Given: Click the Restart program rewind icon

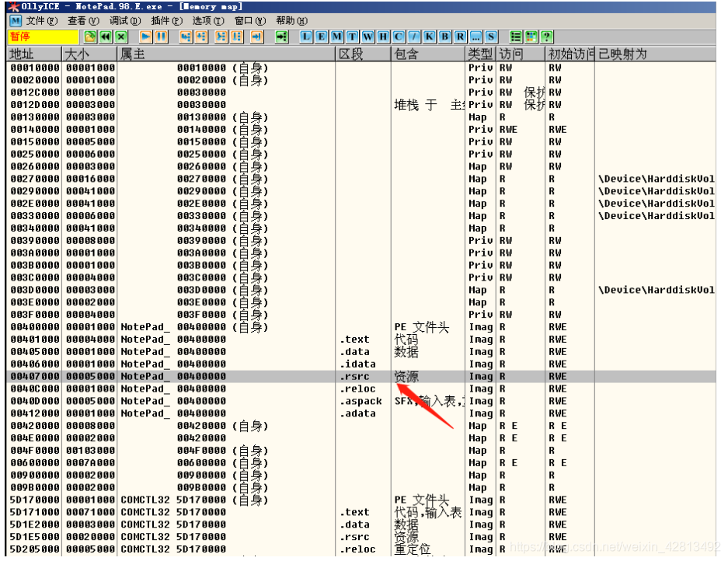Looking at the screenshot, I should click(106, 37).
